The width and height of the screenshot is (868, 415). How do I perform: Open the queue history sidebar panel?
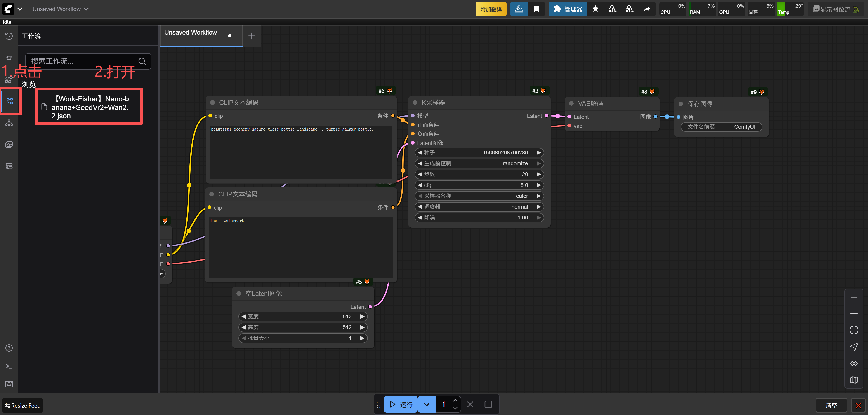pyautogui.click(x=9, y=36)
